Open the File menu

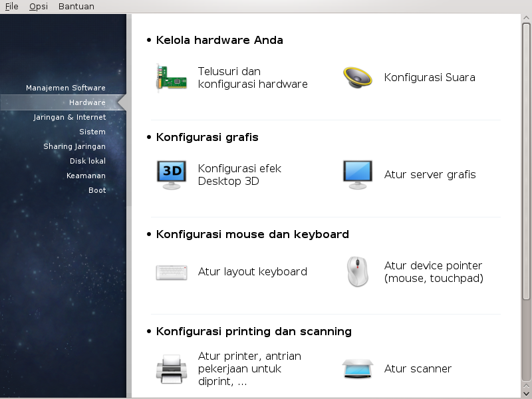click(x=11, y=6)
